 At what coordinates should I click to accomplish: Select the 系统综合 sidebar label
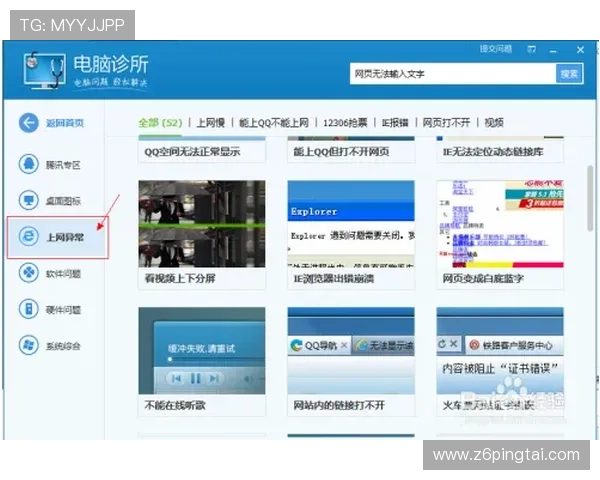[63, 346]
